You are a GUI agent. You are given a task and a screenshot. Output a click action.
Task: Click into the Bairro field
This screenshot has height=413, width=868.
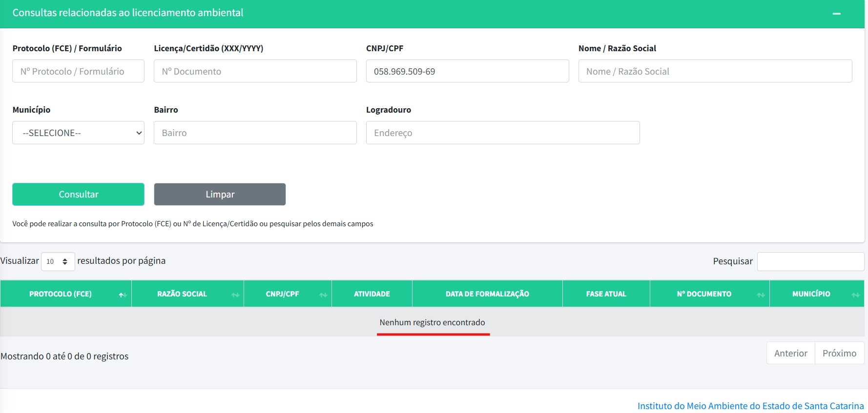point(255,133)
